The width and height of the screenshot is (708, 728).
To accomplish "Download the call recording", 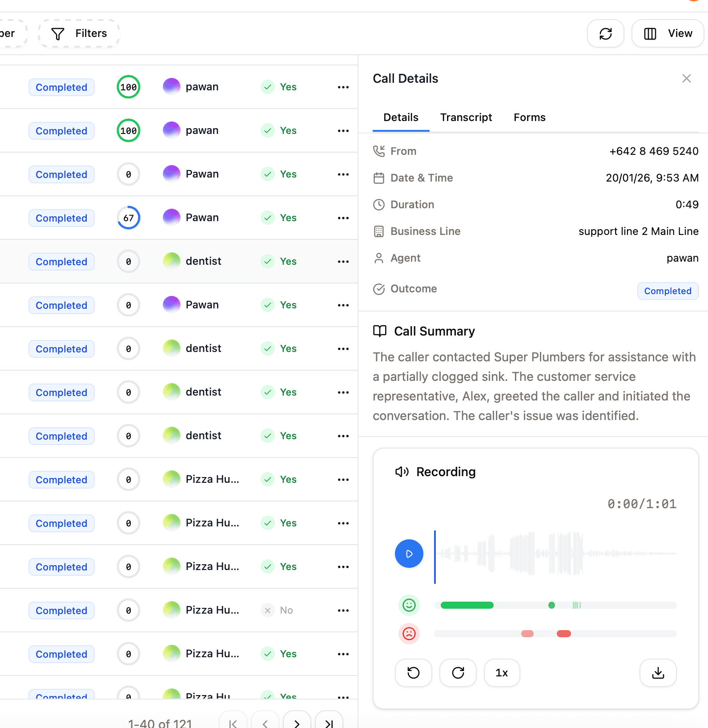I will pyautogui.click(x=658, y=673).
